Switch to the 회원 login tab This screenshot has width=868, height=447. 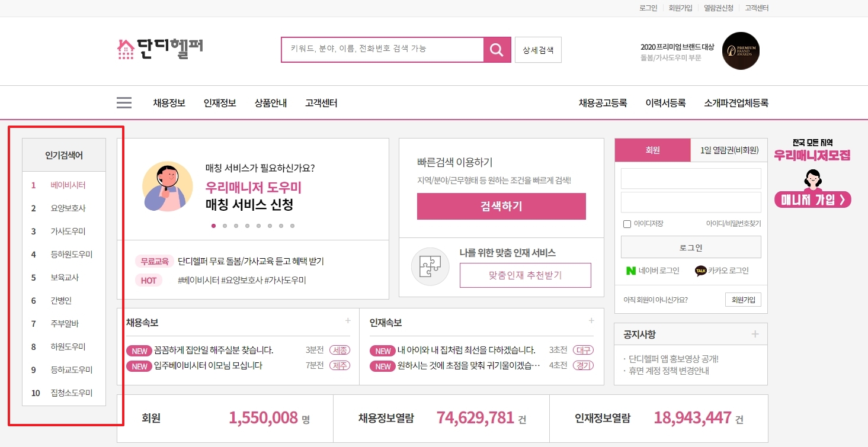tap(652, 150)
